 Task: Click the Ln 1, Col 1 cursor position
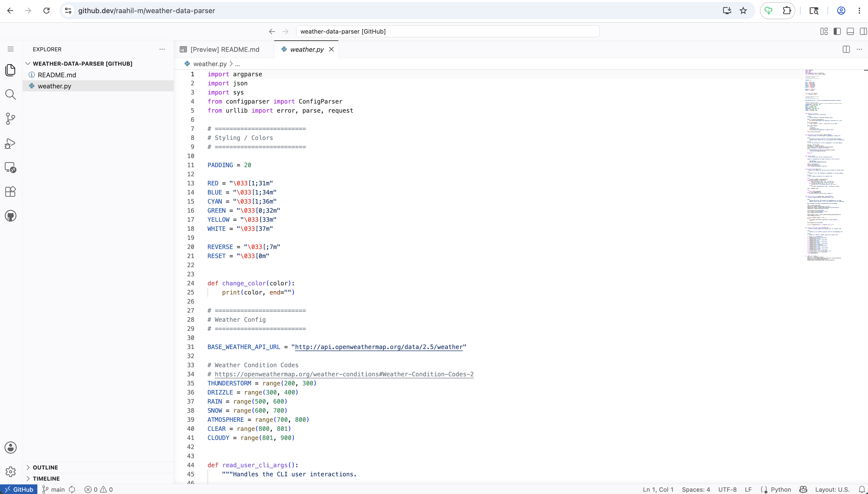coord(658,490)
